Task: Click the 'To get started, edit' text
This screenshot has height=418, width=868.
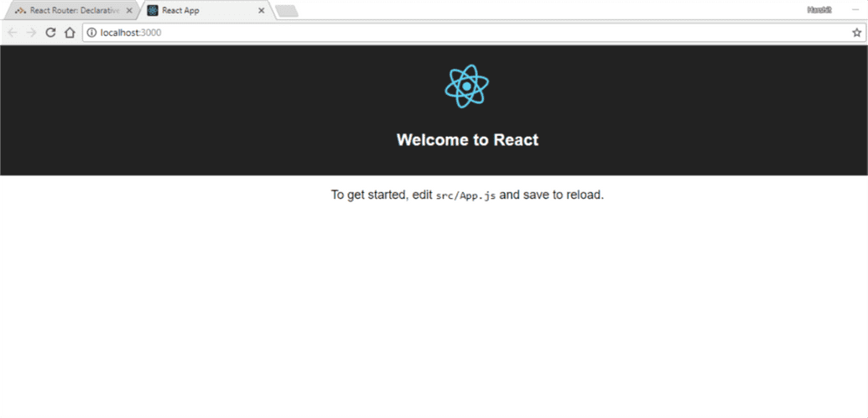Action: point(382,195)
